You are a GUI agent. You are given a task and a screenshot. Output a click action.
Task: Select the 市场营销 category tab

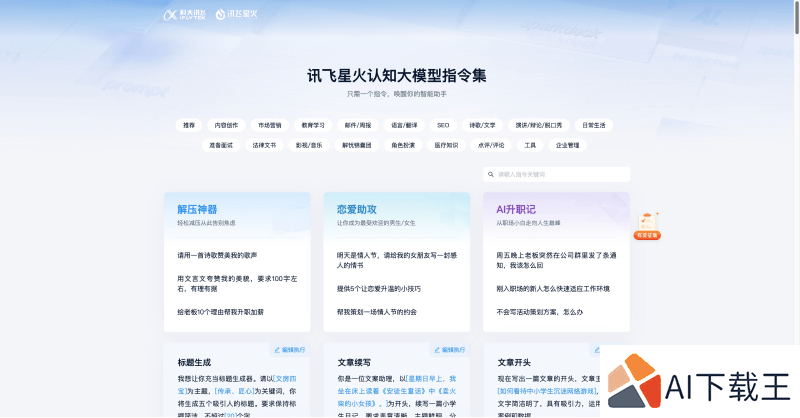[x=269, y=125]
